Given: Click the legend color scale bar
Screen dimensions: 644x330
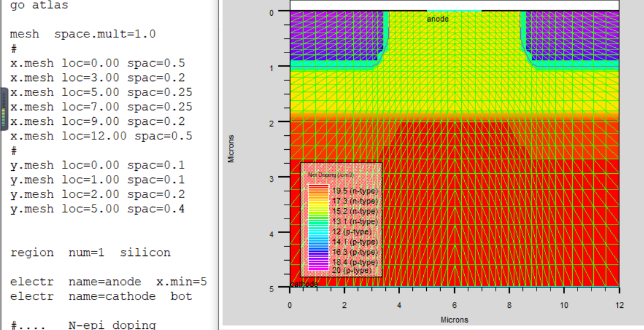Looking at the screenshot, I should click(319, 227).
